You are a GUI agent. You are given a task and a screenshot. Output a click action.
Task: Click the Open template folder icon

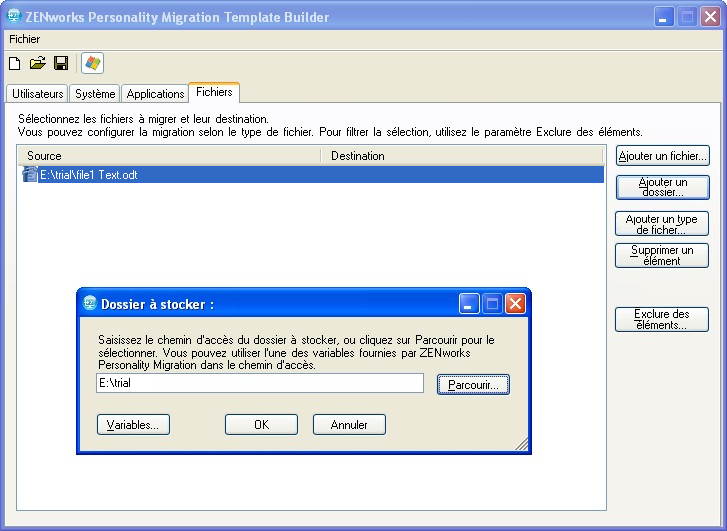tap(38, 63)
